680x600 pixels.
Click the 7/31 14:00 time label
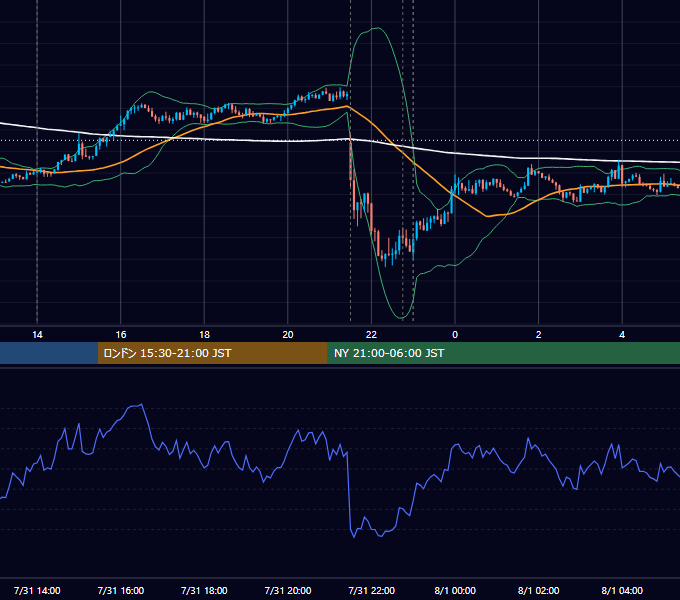pos(37,590)
